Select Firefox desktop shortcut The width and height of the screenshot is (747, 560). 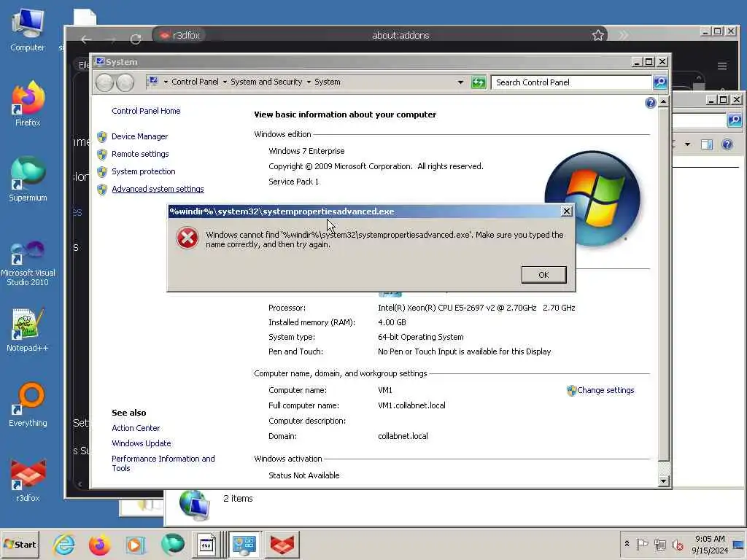28,104
